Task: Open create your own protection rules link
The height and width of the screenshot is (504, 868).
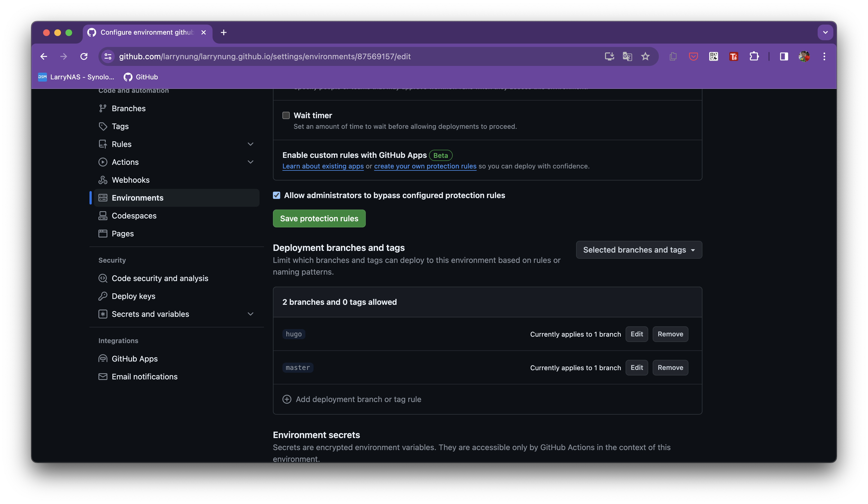Action: (425, 166)
